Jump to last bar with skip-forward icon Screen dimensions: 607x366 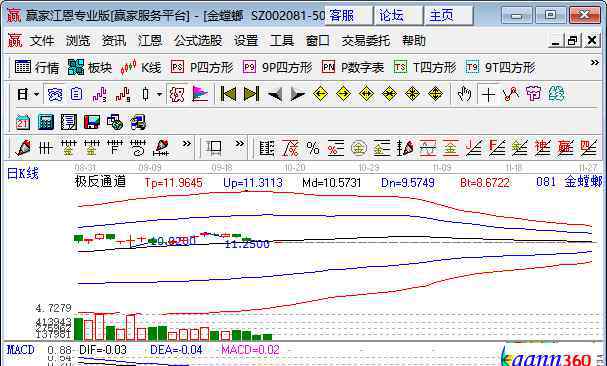[x=251, y=94]
